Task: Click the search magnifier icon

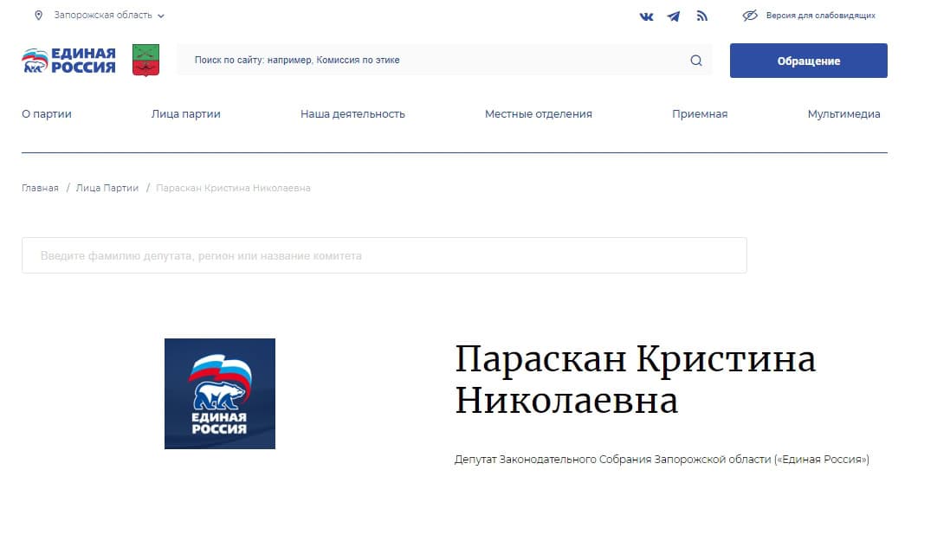Action: click(x=695, y=60)
